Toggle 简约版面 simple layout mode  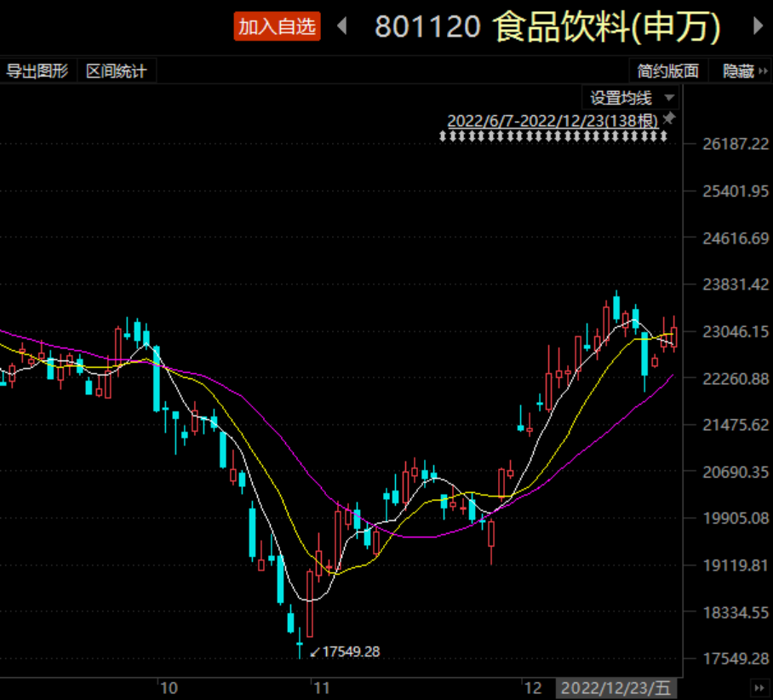pyautogui.click(x=668, y=71)
